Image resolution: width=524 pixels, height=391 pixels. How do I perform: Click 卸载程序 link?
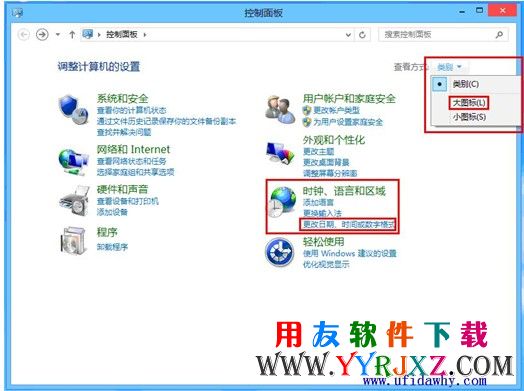(x=112, y=247)
